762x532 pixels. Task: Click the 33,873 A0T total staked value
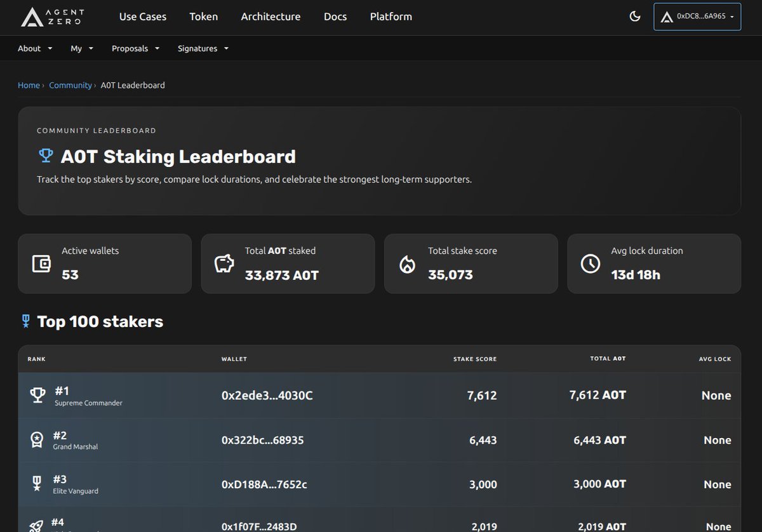click(x=282, y=275)
